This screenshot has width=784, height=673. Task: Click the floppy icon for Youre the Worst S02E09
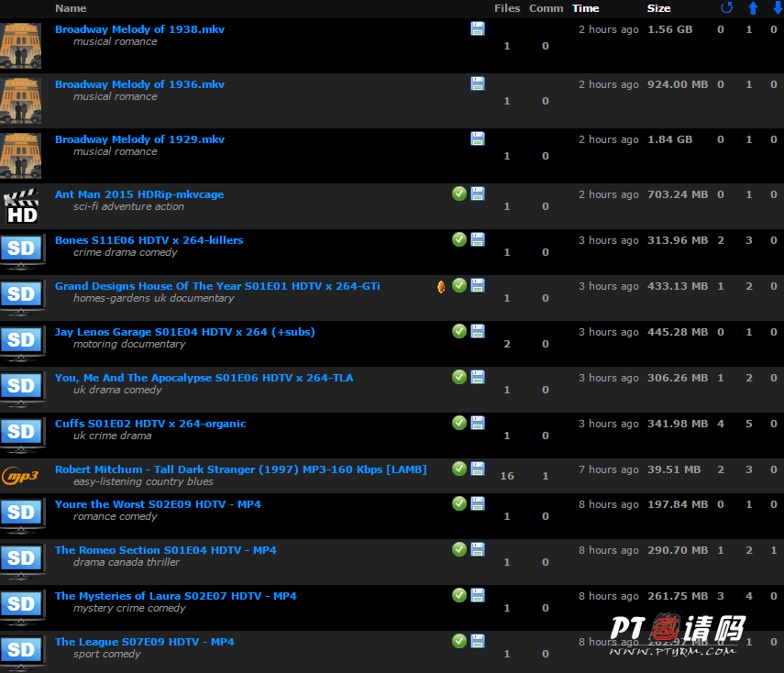[x=478, y=503]
